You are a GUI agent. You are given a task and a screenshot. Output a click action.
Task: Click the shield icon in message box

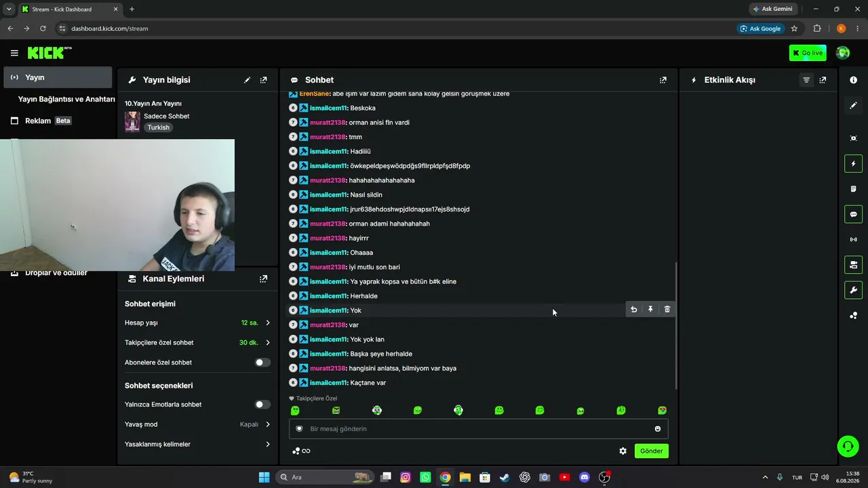coord(299,428)
